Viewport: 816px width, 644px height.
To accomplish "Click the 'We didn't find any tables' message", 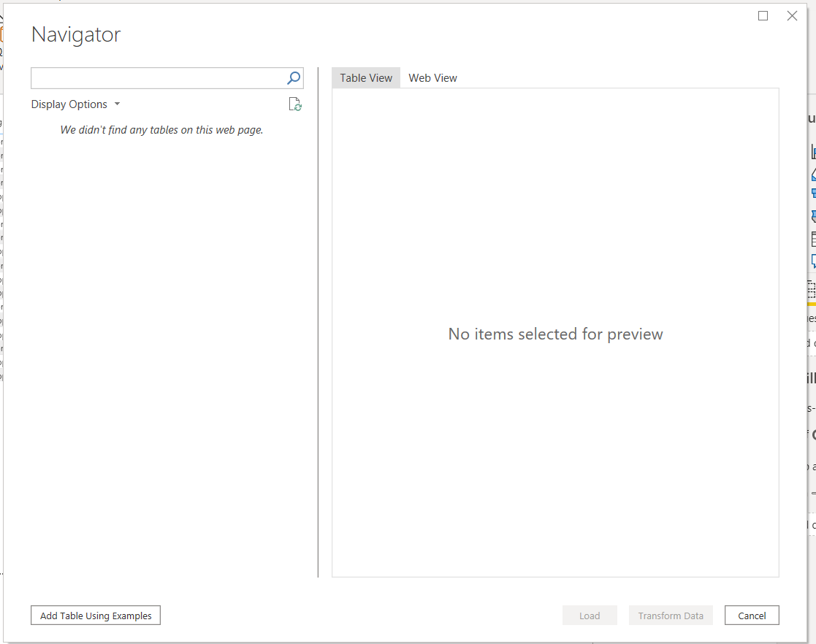I will coord(162,130).
